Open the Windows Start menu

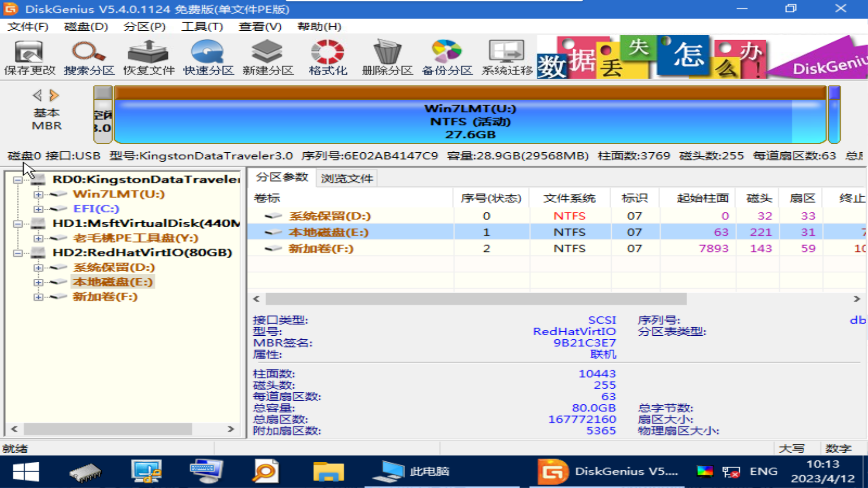[x=26, y=472]
